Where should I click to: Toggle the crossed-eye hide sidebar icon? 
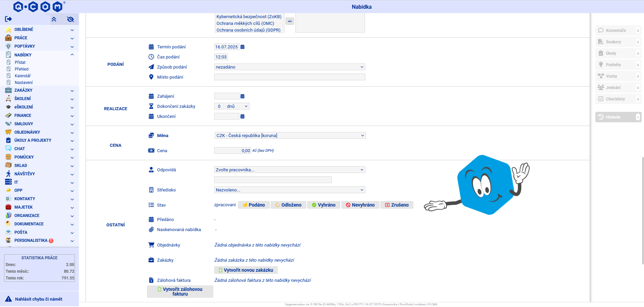[x=70, y=19]
